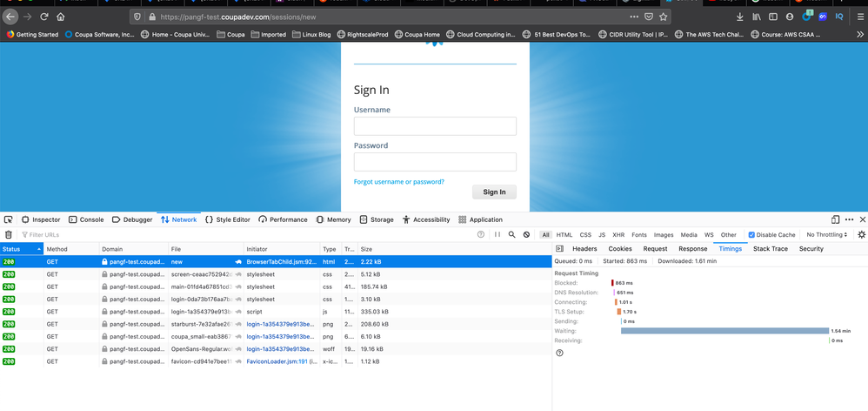Close the DevTools panel with X
Image resolution: width=868 pixels, height=411 pixels.
861,219
